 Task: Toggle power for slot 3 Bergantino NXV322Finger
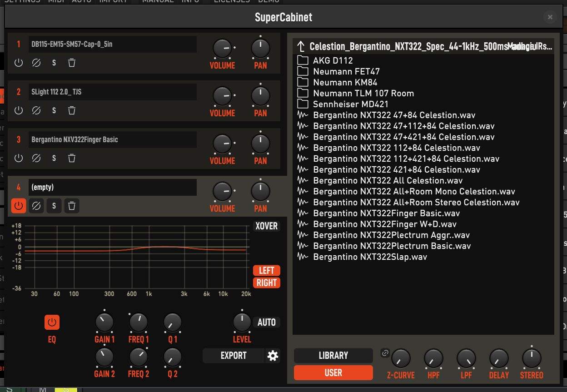click(19, 158)
